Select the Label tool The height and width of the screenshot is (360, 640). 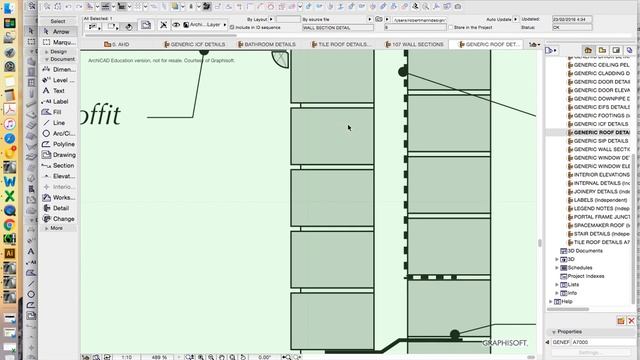[x=58, y=101]
